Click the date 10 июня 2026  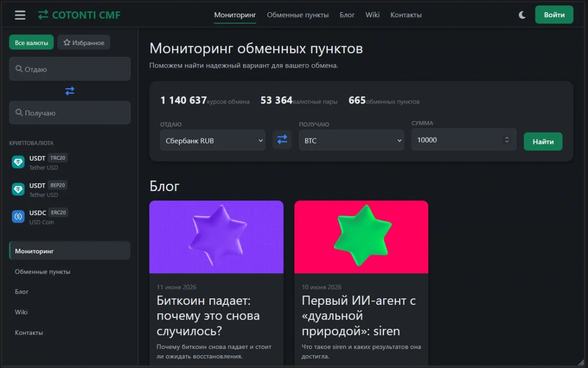[321, 287]
